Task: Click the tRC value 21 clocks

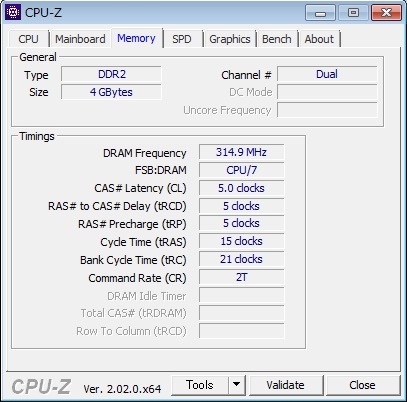Action: coord(242,259)
